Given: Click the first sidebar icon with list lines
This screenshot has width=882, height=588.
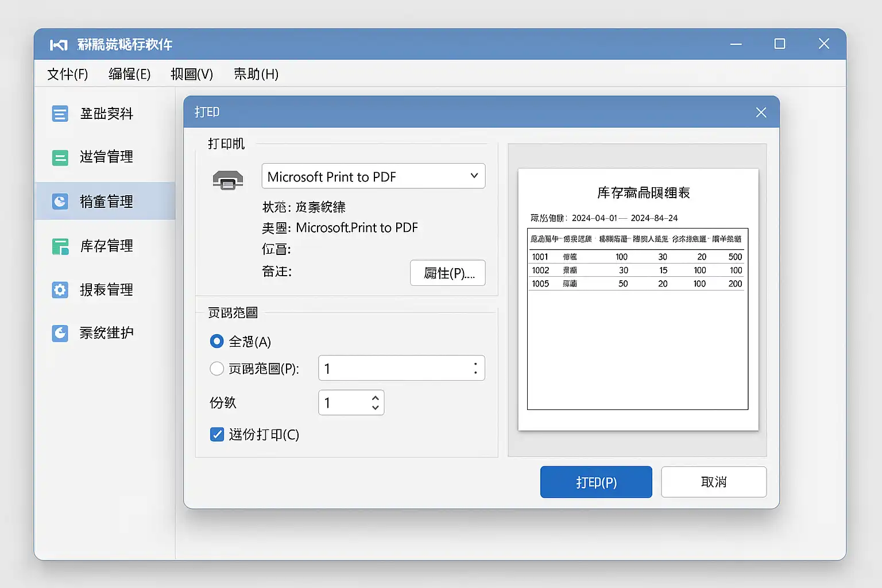Looking at the screenshot, I should click(60, 114).
